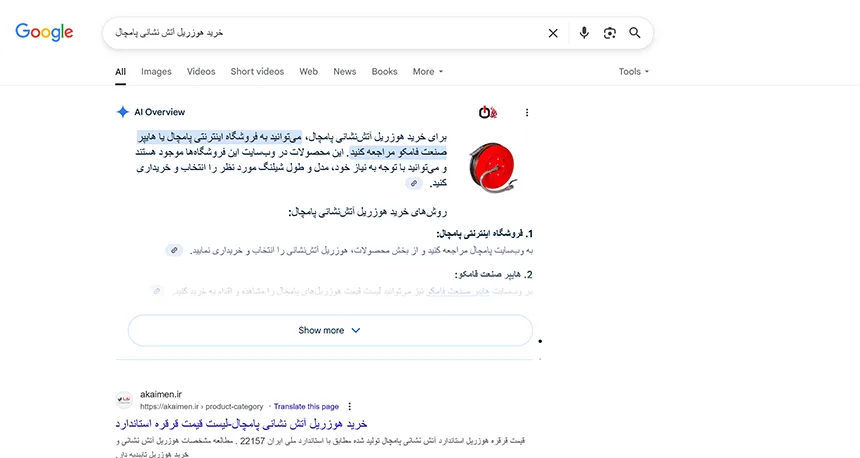Click the akaimen.ir site favicon
The height and width of the screenshot is (458, 860).
point(124,400)
